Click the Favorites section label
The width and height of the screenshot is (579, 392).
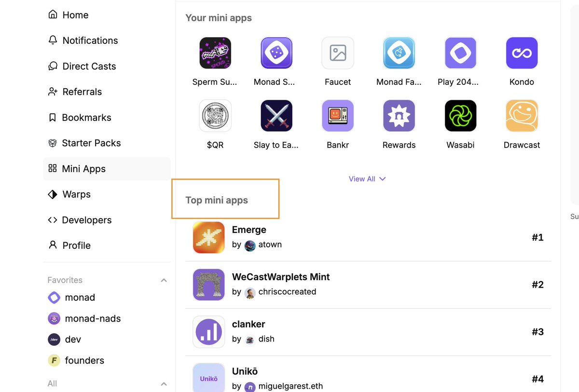[65, 280]
